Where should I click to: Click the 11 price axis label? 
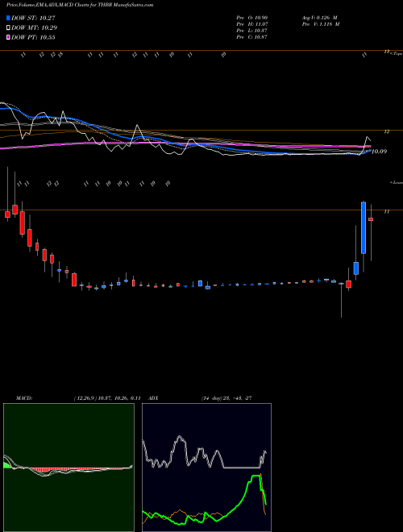click(386, 212)
